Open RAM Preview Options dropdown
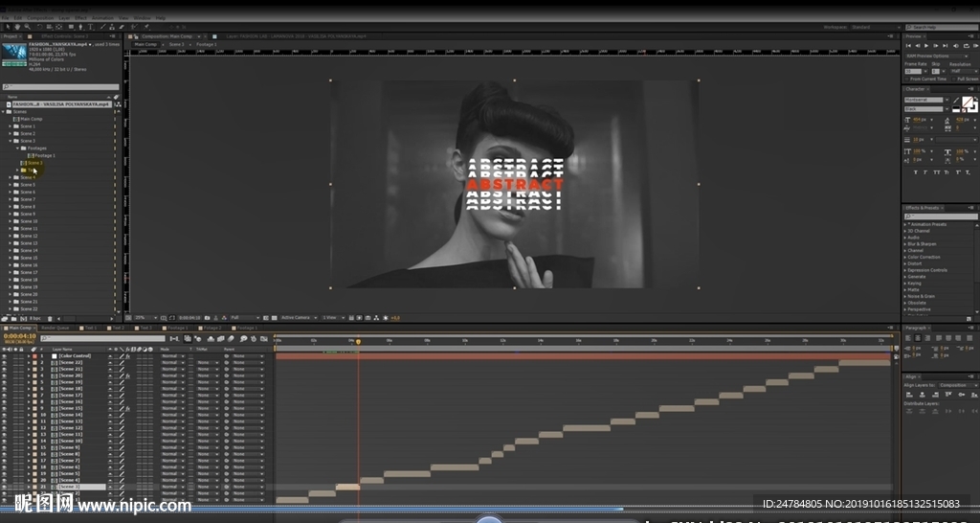 point(937,56)
